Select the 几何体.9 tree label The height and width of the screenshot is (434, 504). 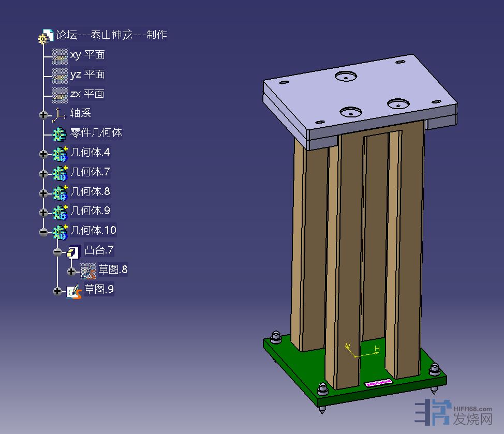click(x=90, y=211)
